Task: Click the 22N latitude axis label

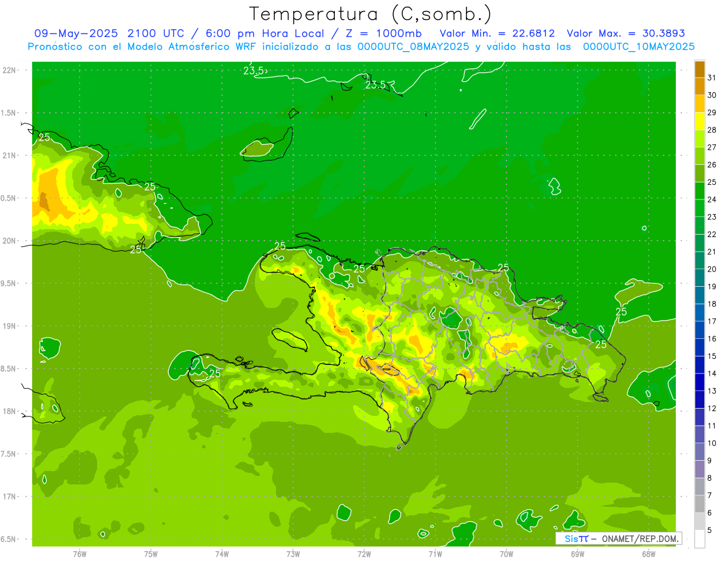Action: pyautogui.click(x=10, y=70)
